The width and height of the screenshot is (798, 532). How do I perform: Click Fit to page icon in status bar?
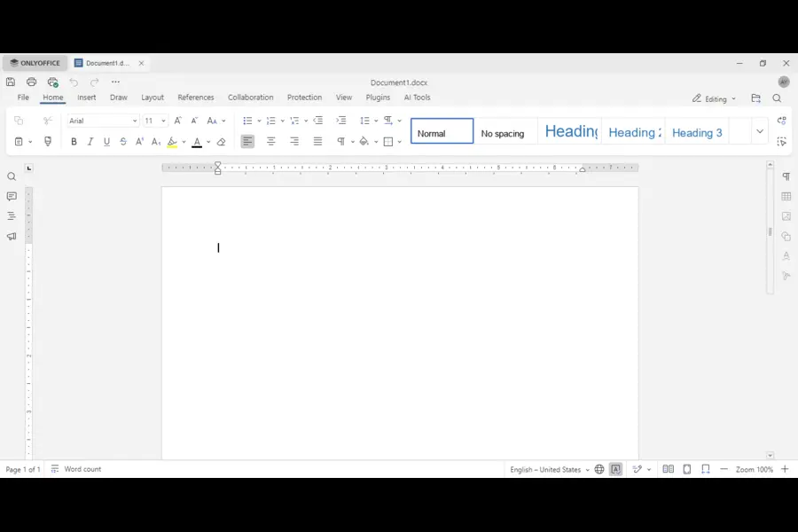coord(687,469)
